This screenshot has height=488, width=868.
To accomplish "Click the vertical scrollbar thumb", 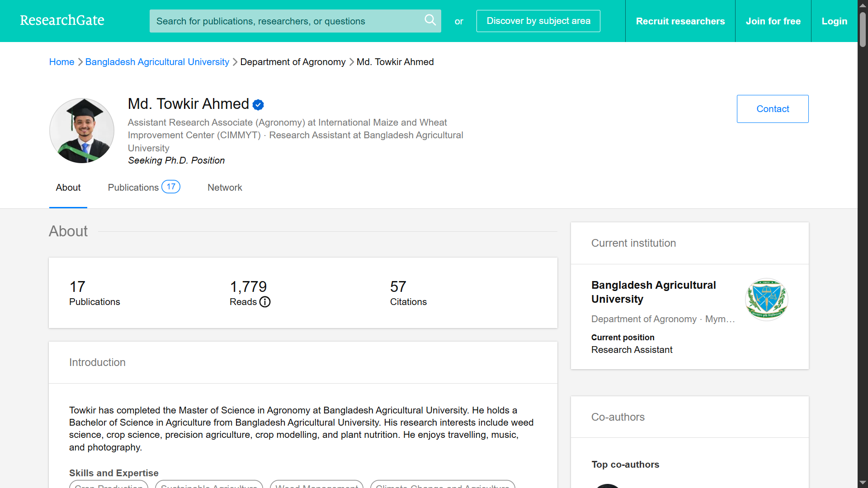I will click(x=863, y=29).
